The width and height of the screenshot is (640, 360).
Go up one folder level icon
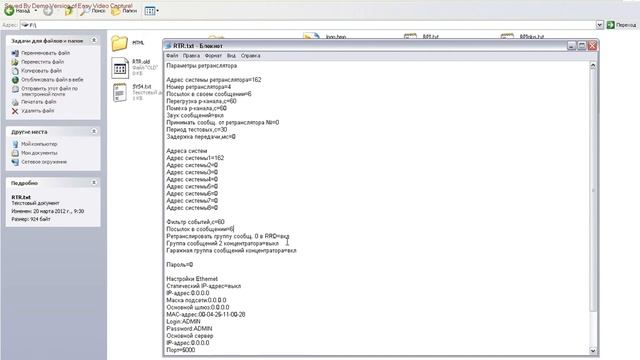coord(68,11)
